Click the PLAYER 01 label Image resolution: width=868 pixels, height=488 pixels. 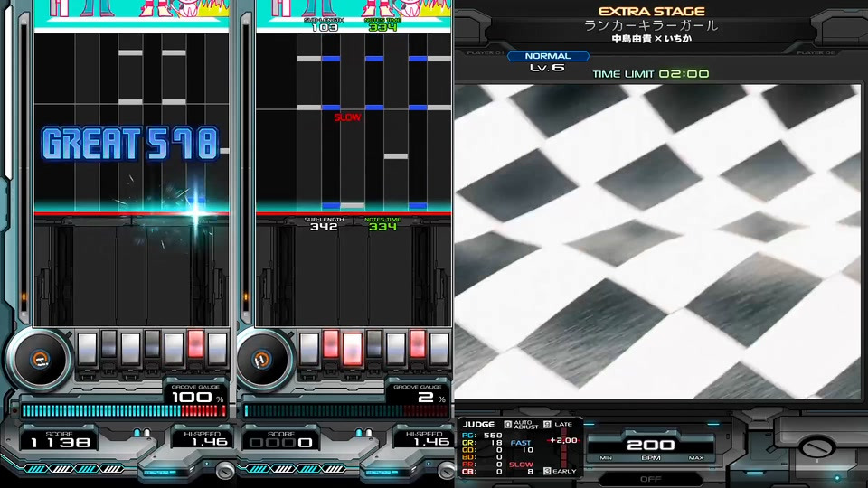(x=486, y=52)
